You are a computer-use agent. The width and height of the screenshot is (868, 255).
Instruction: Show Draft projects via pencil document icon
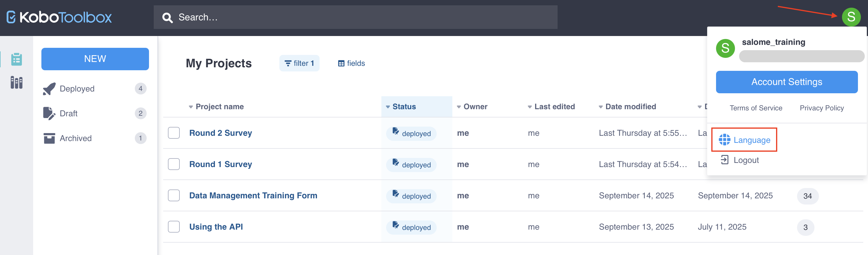pos(49,113)
